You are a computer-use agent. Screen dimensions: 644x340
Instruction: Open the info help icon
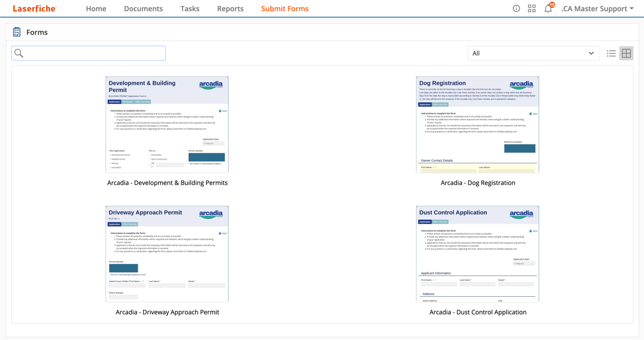point(516,9)
